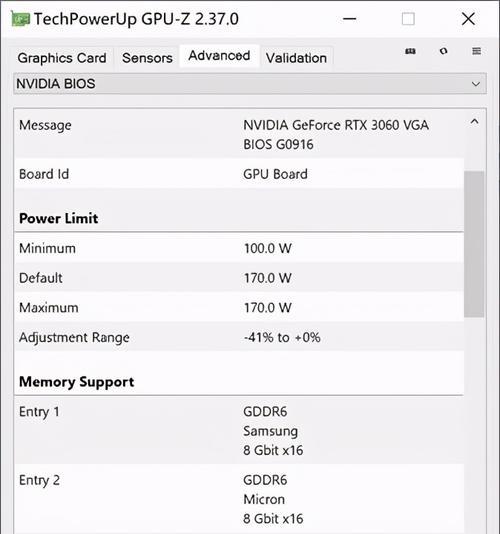Open the NVIDIA BIOS dropdown
The image size is (500, 534).
250,84
